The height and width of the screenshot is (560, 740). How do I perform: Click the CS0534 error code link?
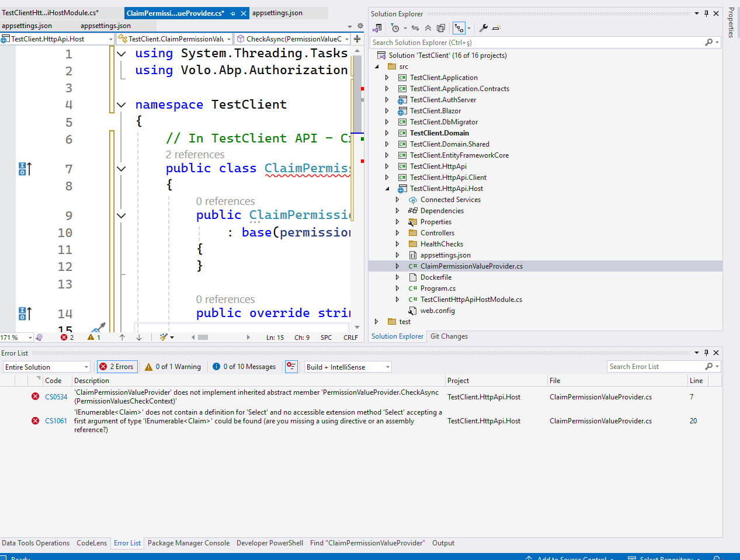56,397
